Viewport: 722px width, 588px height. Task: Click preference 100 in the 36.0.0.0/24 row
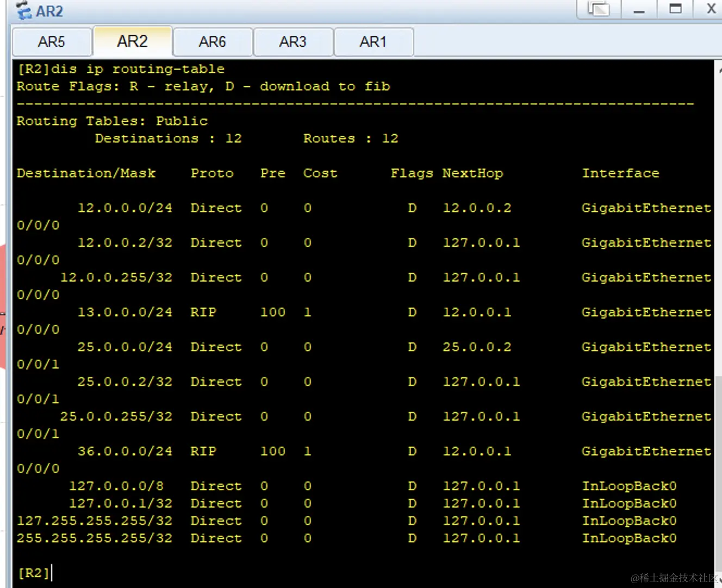click(273, 451)
